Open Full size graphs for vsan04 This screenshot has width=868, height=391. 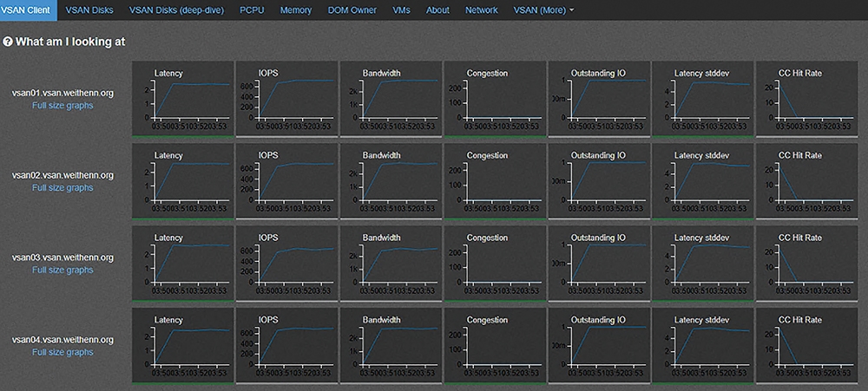[x=62, y=352]
